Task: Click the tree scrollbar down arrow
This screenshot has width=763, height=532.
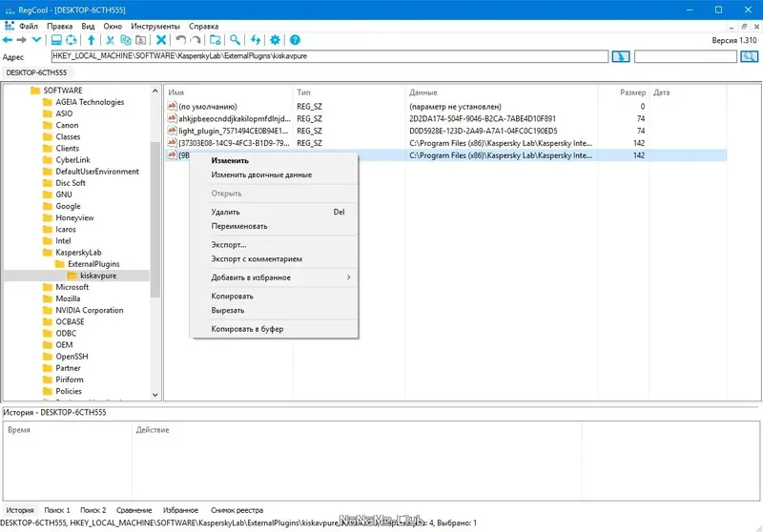Action: coord(155,395)
